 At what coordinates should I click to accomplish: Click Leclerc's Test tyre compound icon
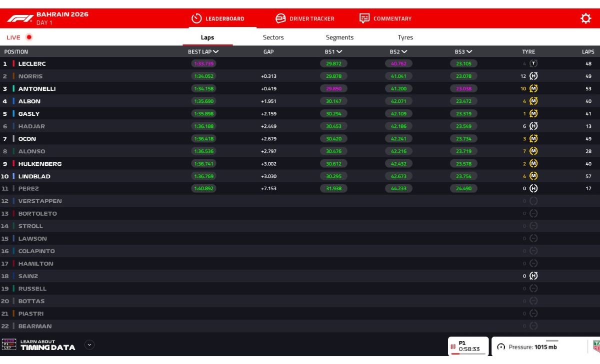(x=533, y=63)
